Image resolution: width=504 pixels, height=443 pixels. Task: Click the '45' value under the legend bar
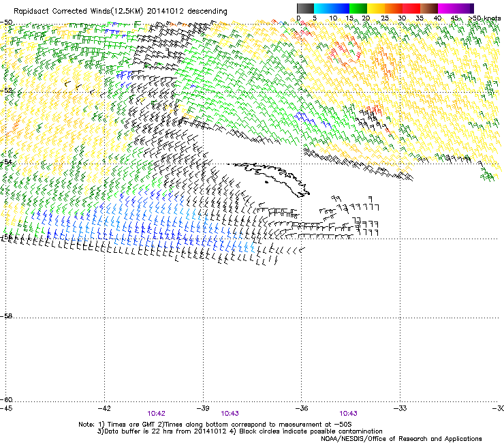[x=454, y=18]
